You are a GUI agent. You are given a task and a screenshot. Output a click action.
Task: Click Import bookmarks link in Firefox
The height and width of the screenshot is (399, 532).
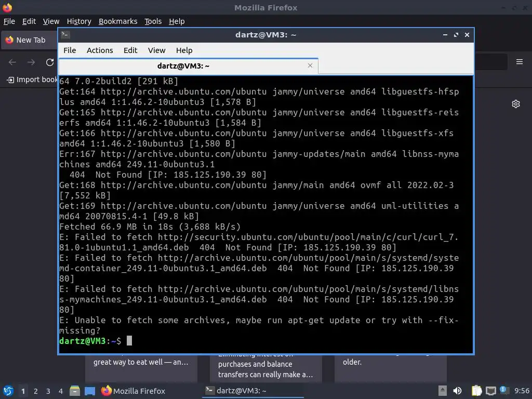tap(33, 79)
